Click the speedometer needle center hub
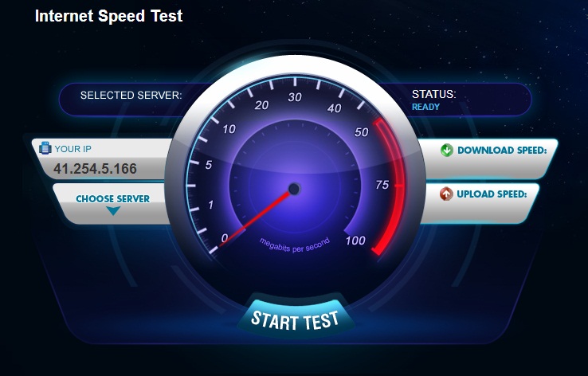Screen dimensions: 588x376 pyautogui.click(x=294, y=189)
